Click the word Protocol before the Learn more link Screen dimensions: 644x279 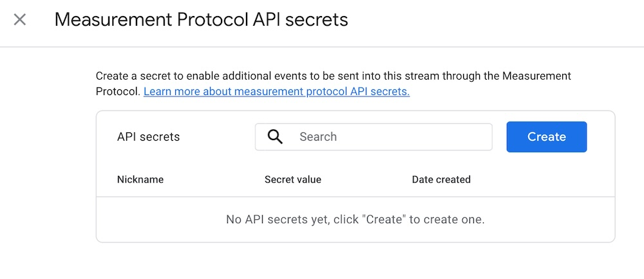pyautogui.click(x=117, y=92)
